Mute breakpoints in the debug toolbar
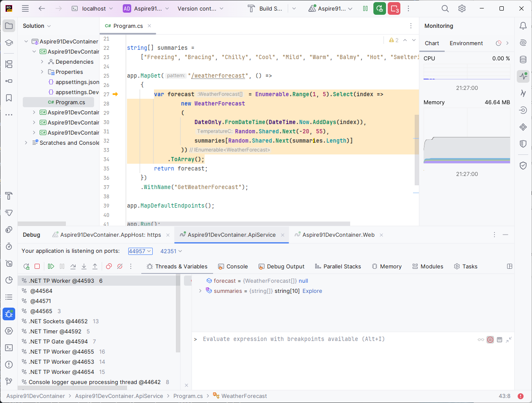The height and width of the screenshot is (403, 532). coord(120,266)
